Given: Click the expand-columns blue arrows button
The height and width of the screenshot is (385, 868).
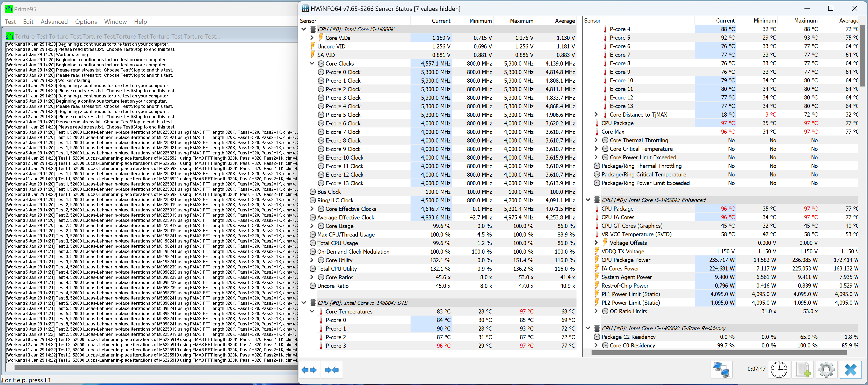Looking at the screenshot, I should coord(309,370).
